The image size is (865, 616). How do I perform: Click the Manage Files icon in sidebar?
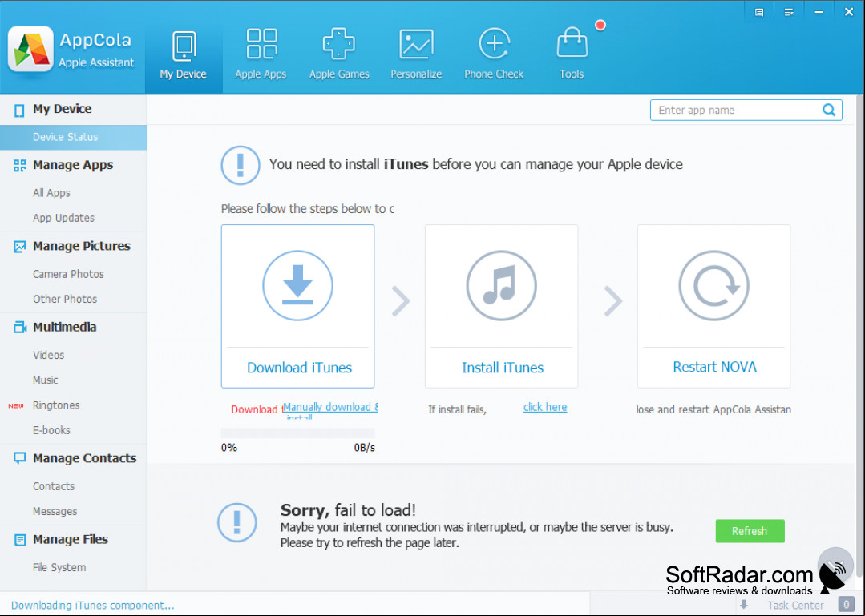click(x=20, y=539)
